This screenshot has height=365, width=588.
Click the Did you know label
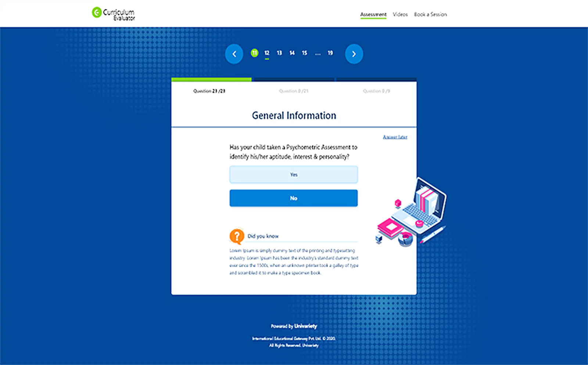(x=263, y=236)
